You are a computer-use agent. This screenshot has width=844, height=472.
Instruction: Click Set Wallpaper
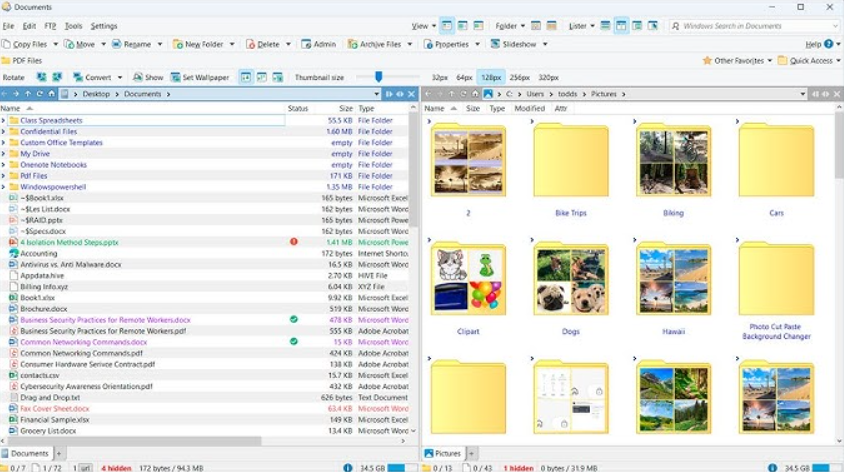coord(200,77)
